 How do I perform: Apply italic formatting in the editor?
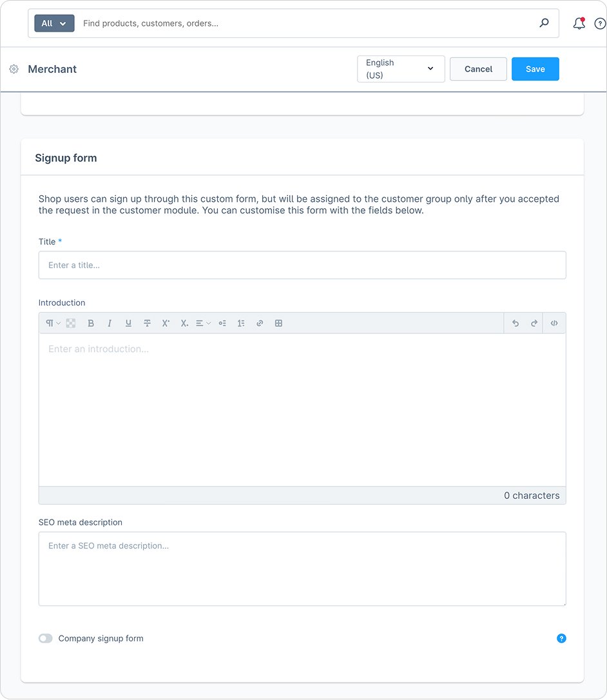point(110,324)
